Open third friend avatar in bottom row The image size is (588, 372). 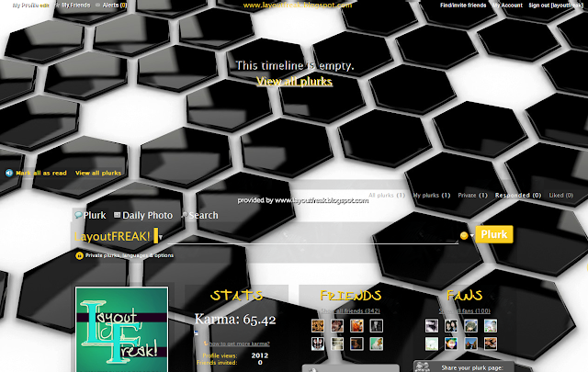[356, 344]
